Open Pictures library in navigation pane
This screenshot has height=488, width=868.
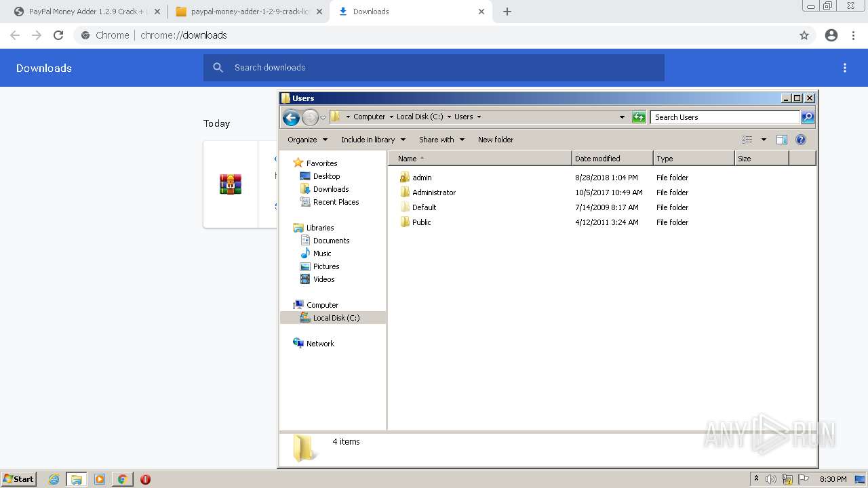(326, 266)
